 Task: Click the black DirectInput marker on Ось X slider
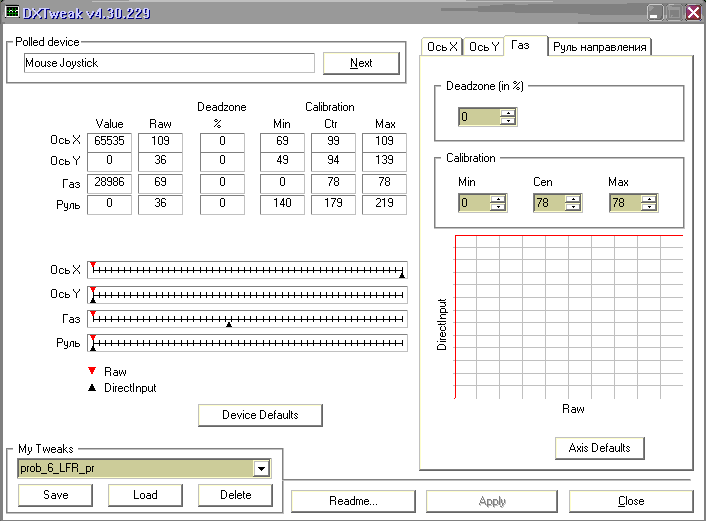click(x=402, y=274)
